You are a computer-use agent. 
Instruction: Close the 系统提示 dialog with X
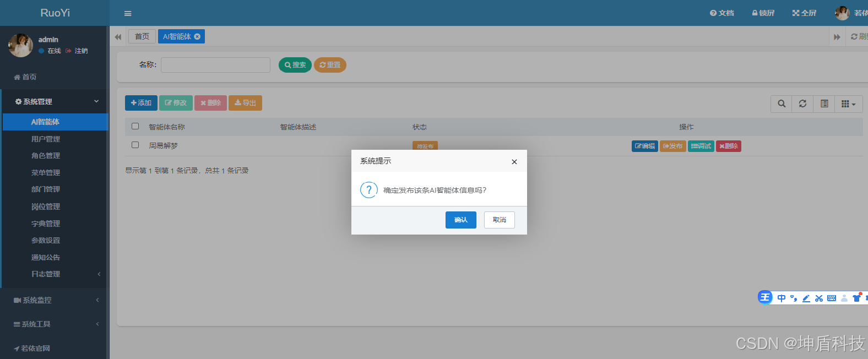coord(514,162)
